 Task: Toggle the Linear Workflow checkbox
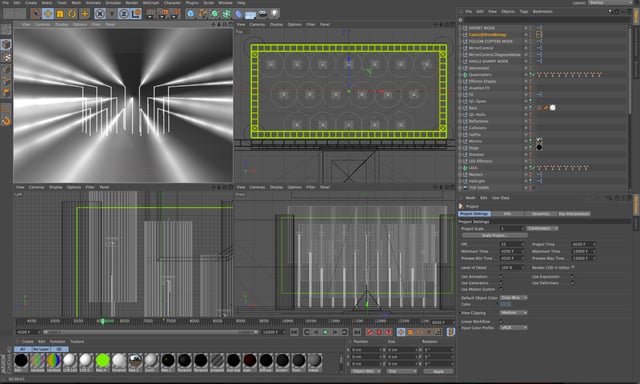click(501, 322)
